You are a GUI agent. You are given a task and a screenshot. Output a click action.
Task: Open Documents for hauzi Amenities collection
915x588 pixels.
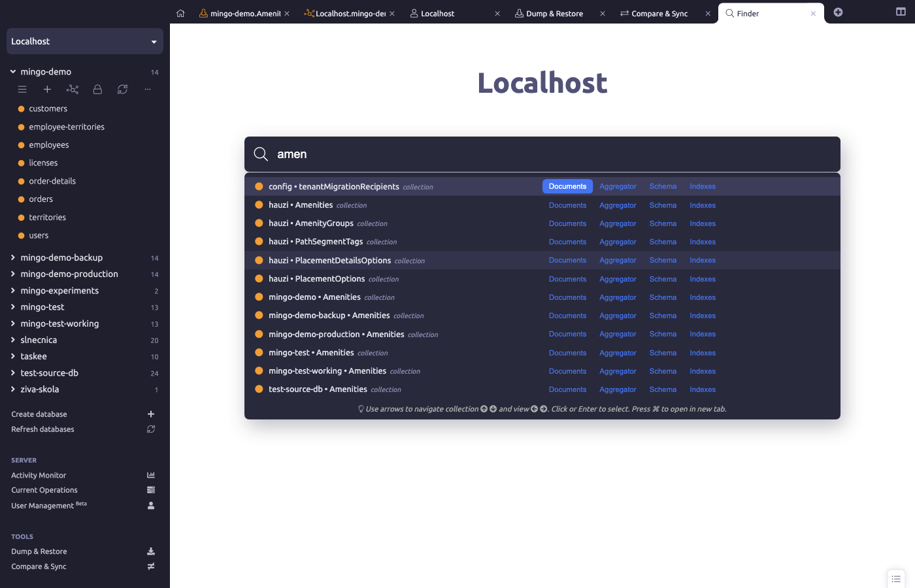click(x=567, y=205)
